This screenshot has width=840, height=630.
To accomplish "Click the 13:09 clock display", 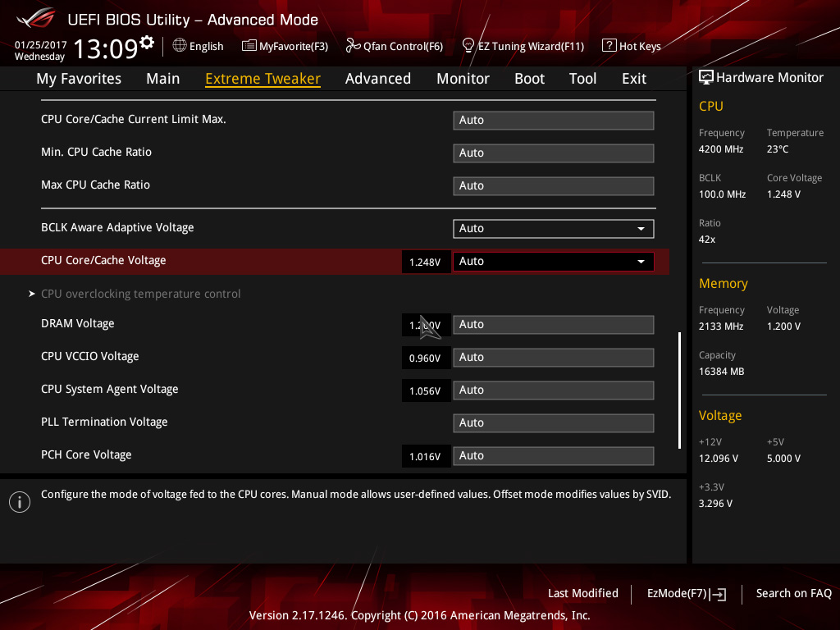I will (x=106, y=49).
